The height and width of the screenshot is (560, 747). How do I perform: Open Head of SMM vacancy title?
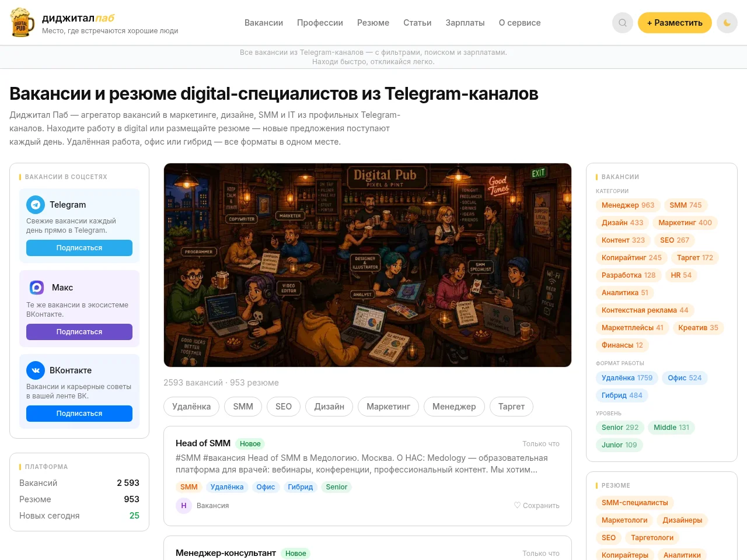[203, 443]
